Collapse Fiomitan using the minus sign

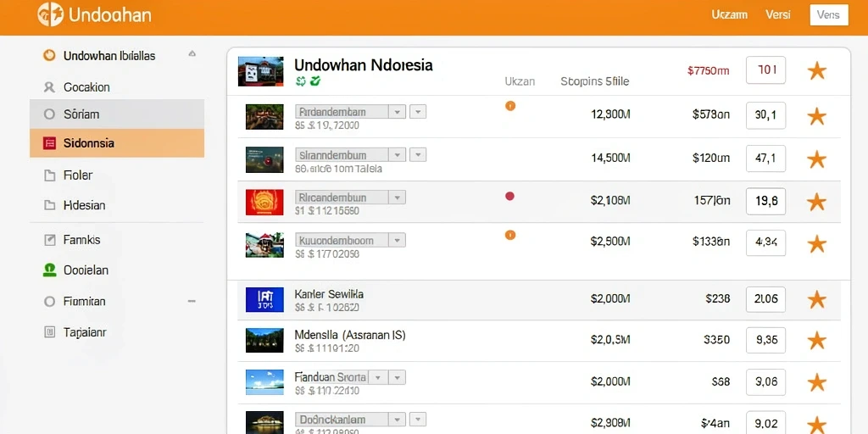(x=192, y=301)
